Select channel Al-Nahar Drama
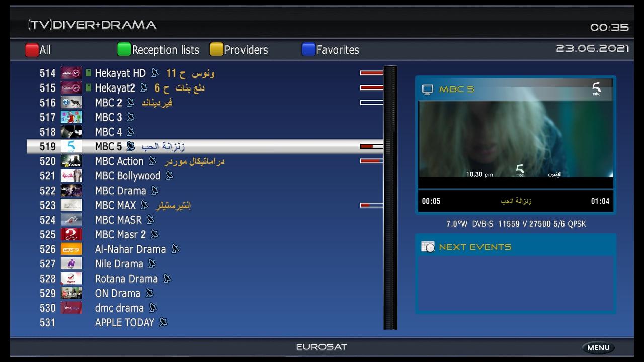This screenshot has height=362, width=644. click(205, 249)
